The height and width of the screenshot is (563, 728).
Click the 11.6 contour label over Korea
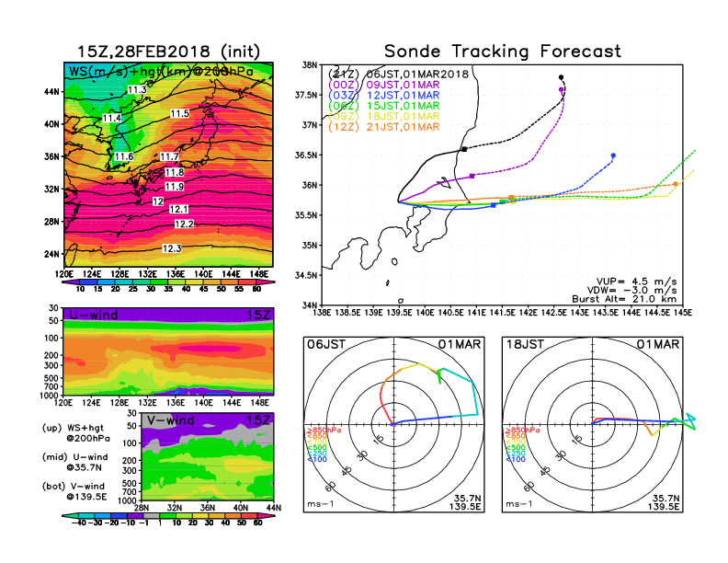click(x=124, y=156)
